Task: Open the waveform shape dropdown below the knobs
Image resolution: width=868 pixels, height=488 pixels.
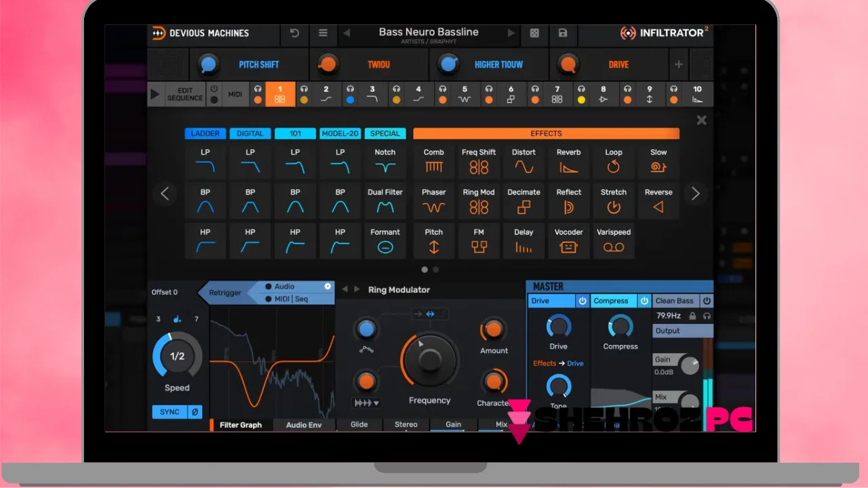Action: click(366, 403)
